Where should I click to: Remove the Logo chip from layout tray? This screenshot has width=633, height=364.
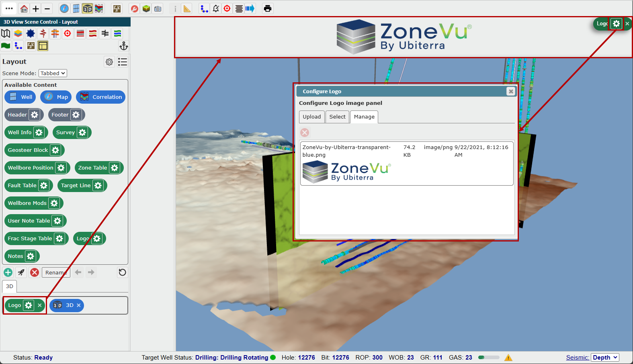coord(40,305)
